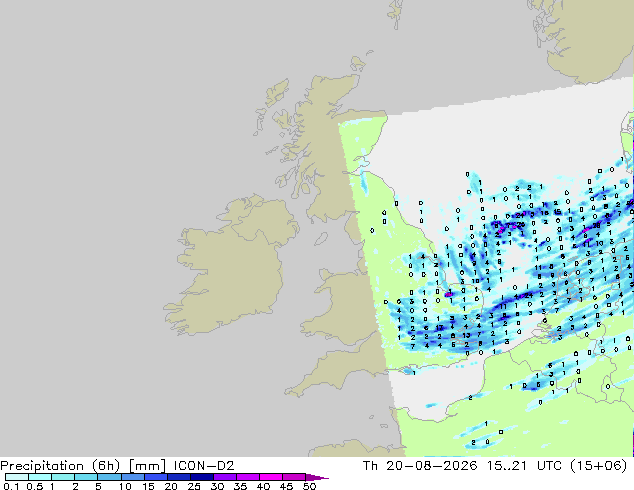The width and height of the screenshot is (634, 490).
Task: Click the 0.5–1 mm legend color box
Action: [40, 477]
